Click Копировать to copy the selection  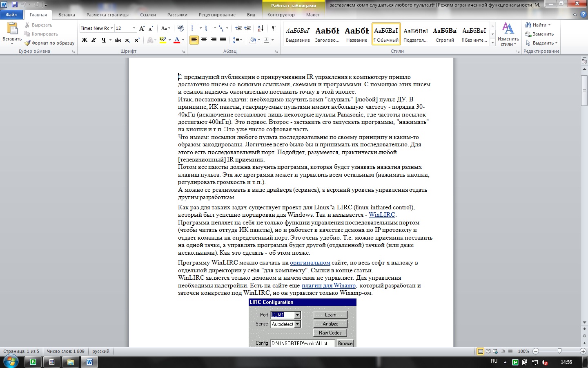[x=41, y=34]
